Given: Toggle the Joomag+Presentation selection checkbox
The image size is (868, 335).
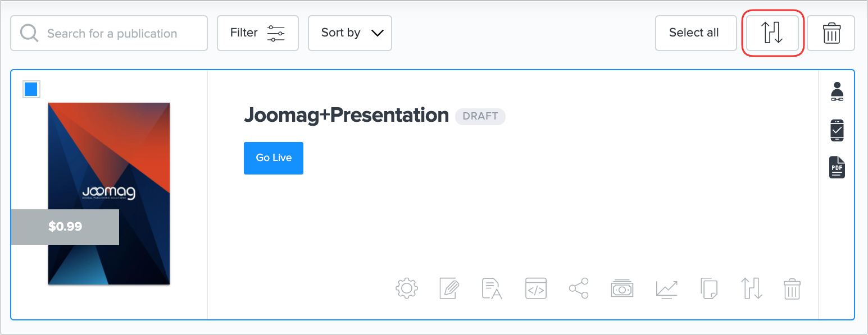Looking at the screenshot, I should pos(31,89).
